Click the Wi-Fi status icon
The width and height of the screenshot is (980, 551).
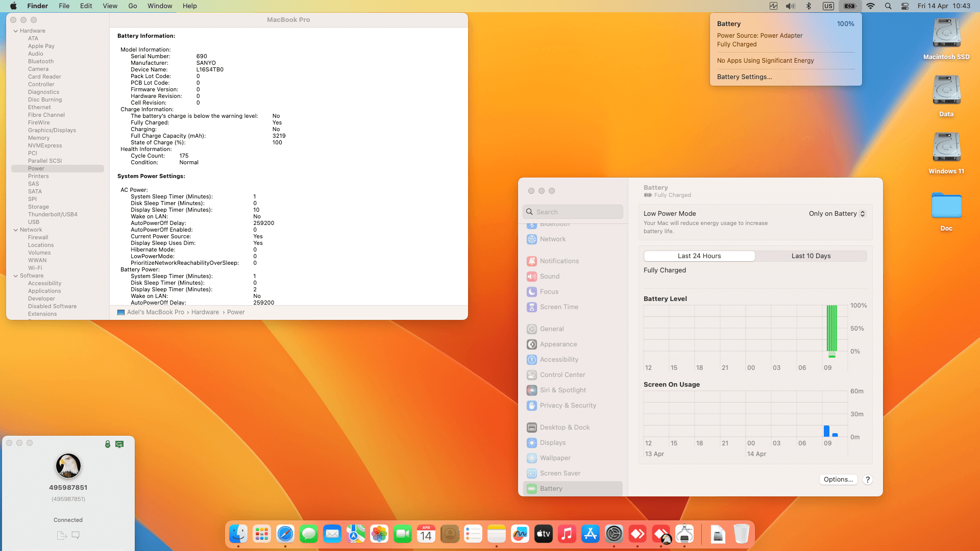point(871,6)
